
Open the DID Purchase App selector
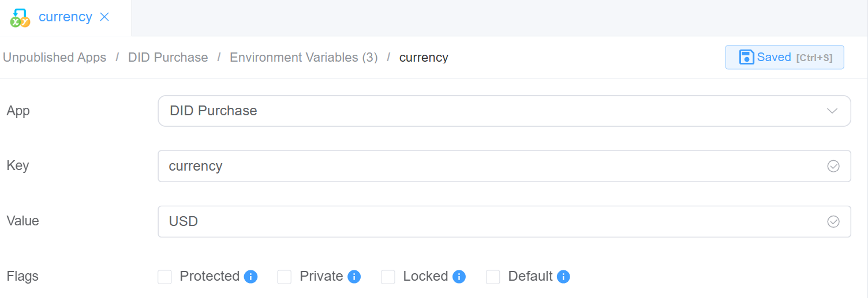click(x=491, y=111)
